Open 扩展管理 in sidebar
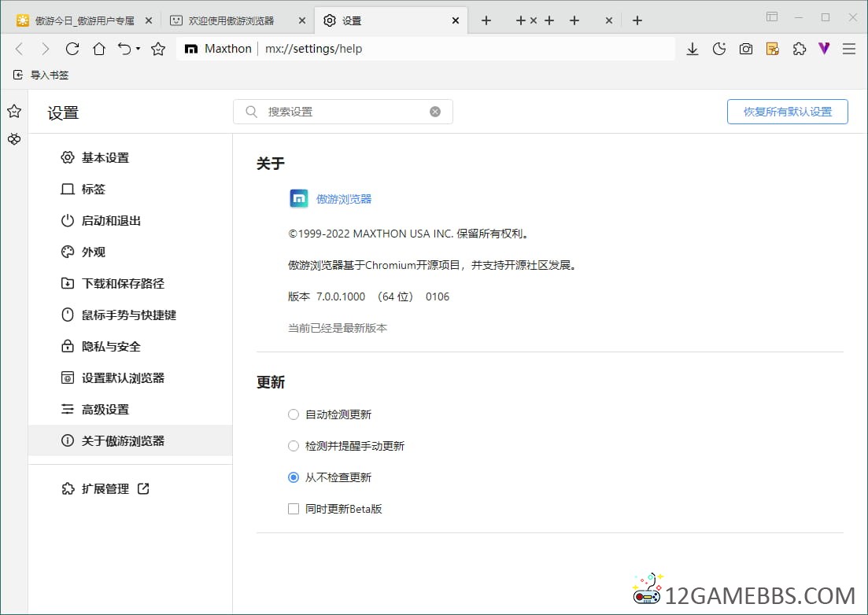Screen dimensions: 868x615 tap(105, 489)
